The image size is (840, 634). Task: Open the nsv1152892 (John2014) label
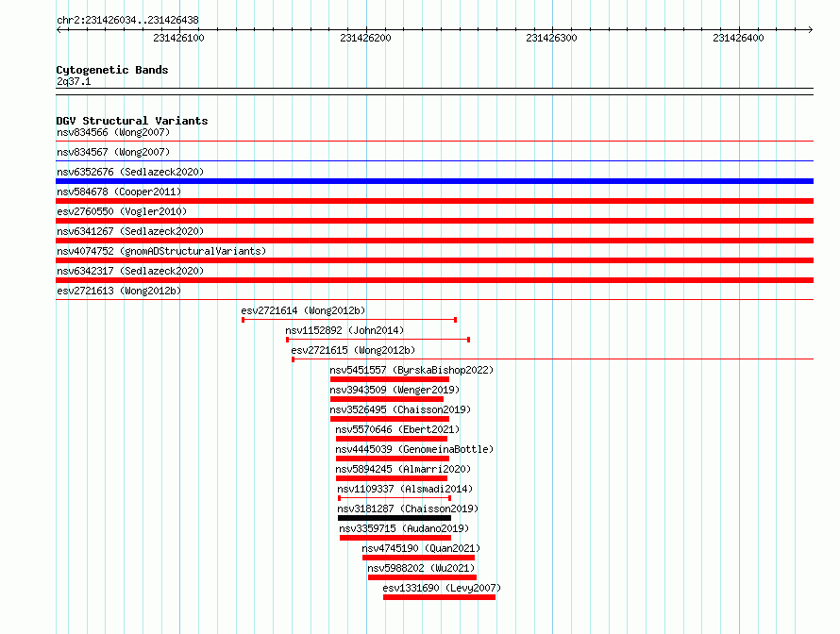point(344,330)
